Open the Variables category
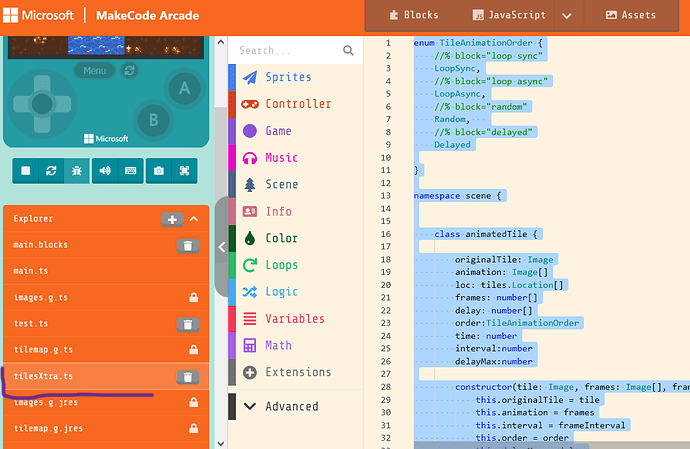This screenshot has height=449, width=690. 295,319
